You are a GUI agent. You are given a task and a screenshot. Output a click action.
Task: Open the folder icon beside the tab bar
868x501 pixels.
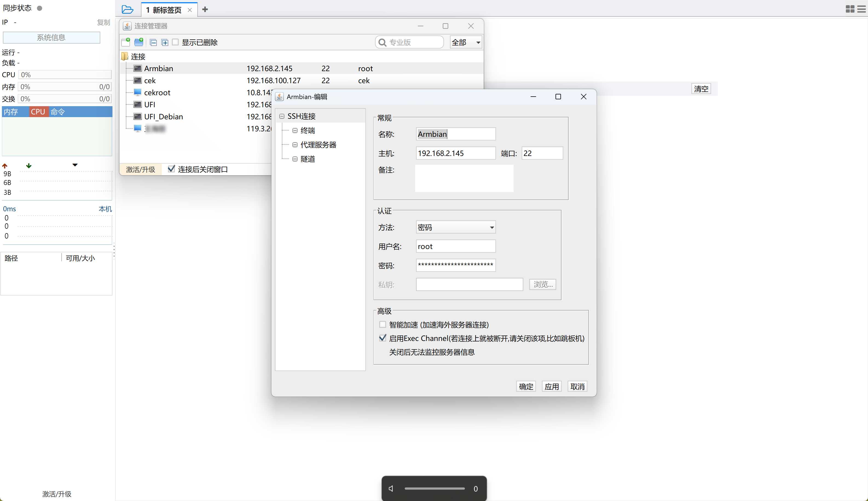tap(127, 9)
